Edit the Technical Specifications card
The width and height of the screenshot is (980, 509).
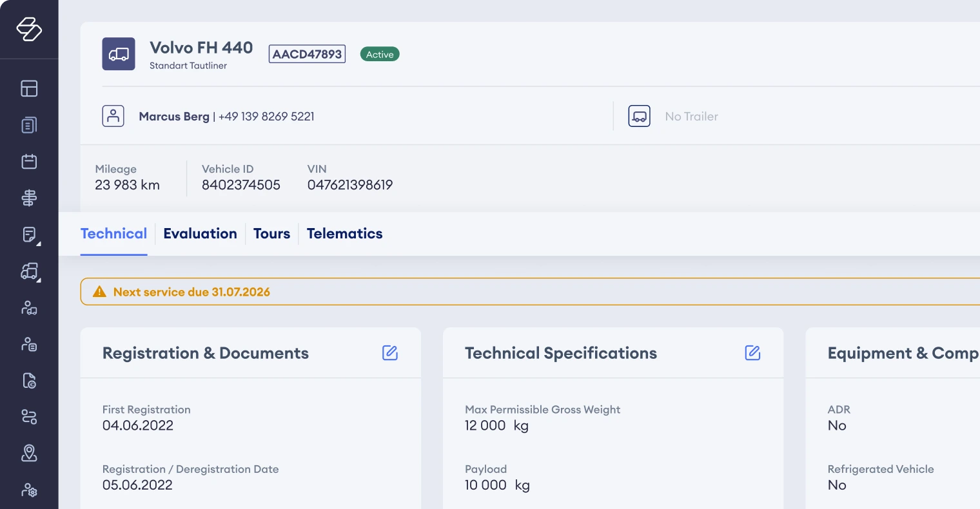pyautogui.click(x=752, y=353)
